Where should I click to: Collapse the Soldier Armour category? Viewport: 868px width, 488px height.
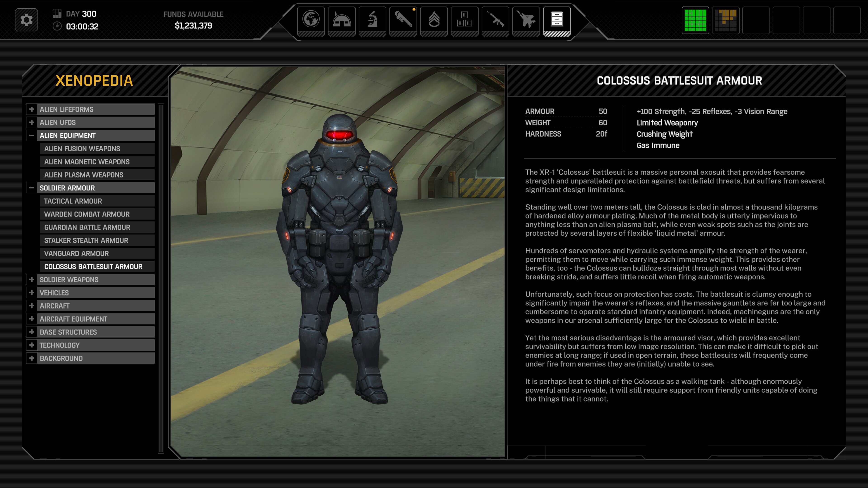pos(32,188)
